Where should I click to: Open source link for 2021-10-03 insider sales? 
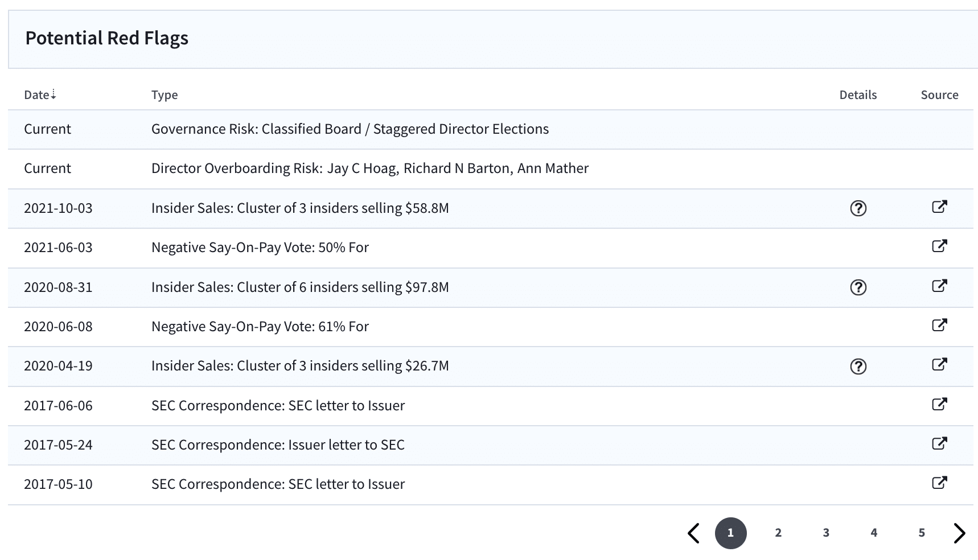939,207
